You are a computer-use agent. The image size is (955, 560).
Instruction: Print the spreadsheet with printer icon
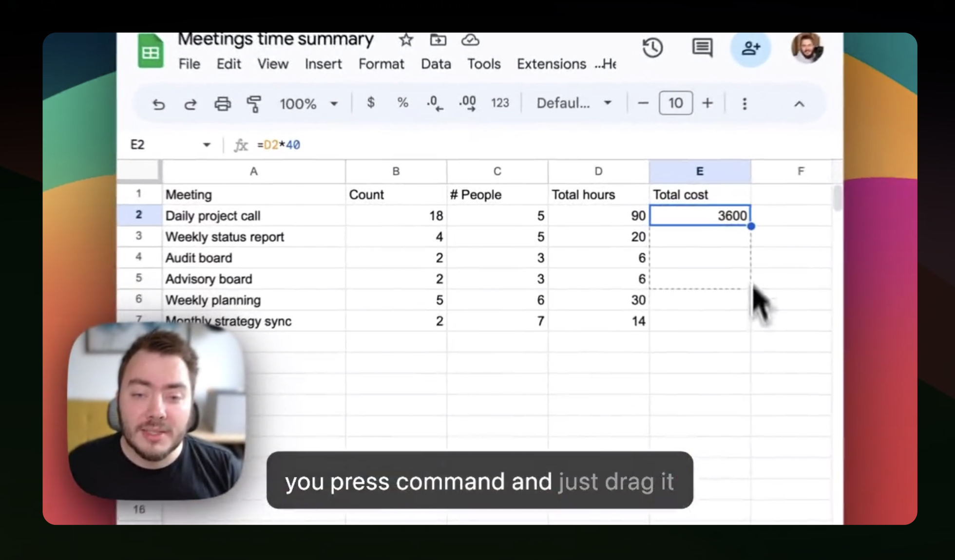[223, 104]
